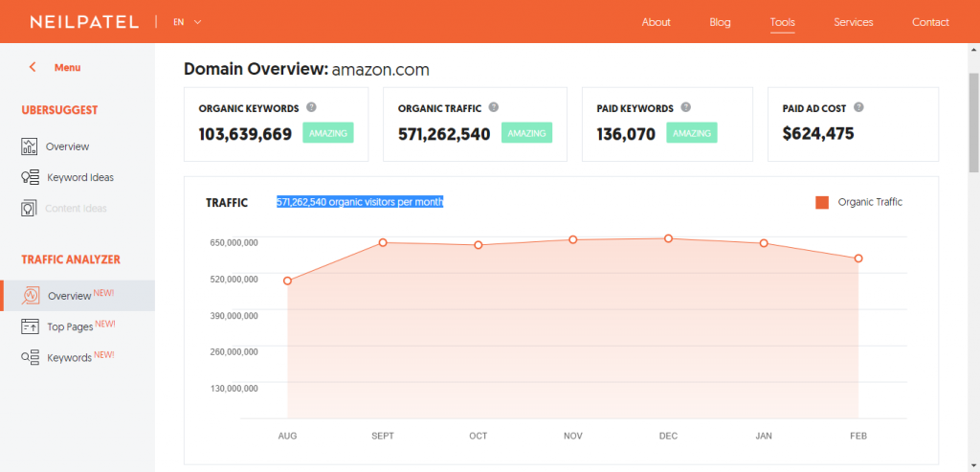Click the NEILPATEL logo

pos(84,22)
